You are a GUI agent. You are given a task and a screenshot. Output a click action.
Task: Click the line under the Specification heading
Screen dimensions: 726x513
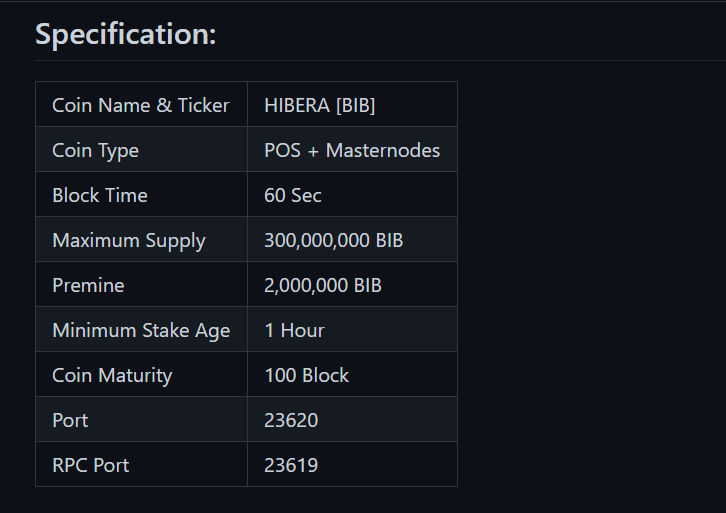pos(381,60)
